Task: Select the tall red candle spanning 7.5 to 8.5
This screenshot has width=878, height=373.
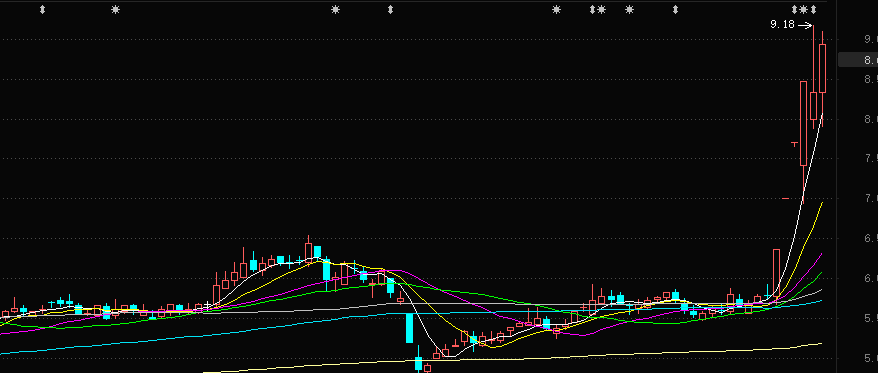Action: pos(804,123)
